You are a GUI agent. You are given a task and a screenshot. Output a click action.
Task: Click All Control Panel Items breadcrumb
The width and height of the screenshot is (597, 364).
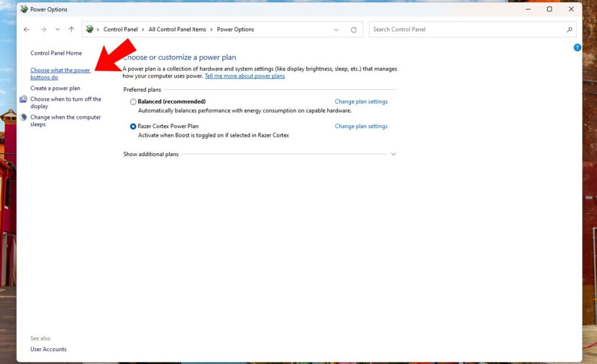177,29
